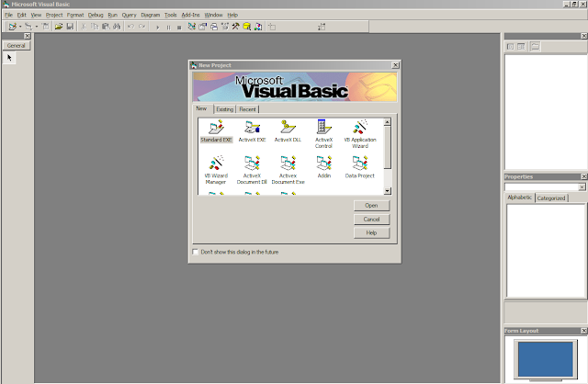This screenshot has height=384, width=588.
Task: Click View Code icon in Project panel
Action: (x=511, y=47)
